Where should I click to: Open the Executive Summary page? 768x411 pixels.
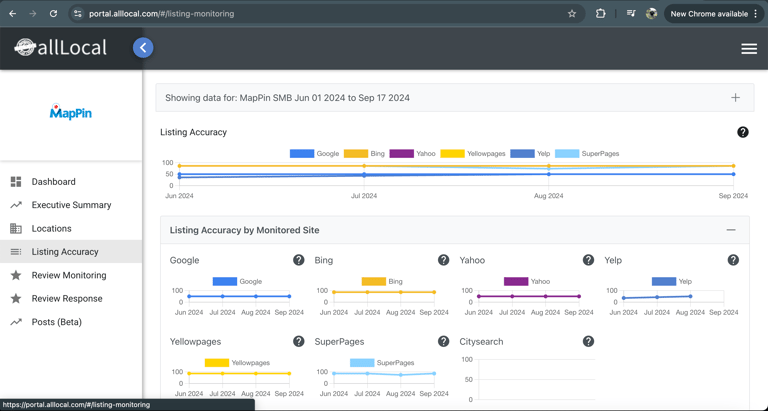pos(71,205)
